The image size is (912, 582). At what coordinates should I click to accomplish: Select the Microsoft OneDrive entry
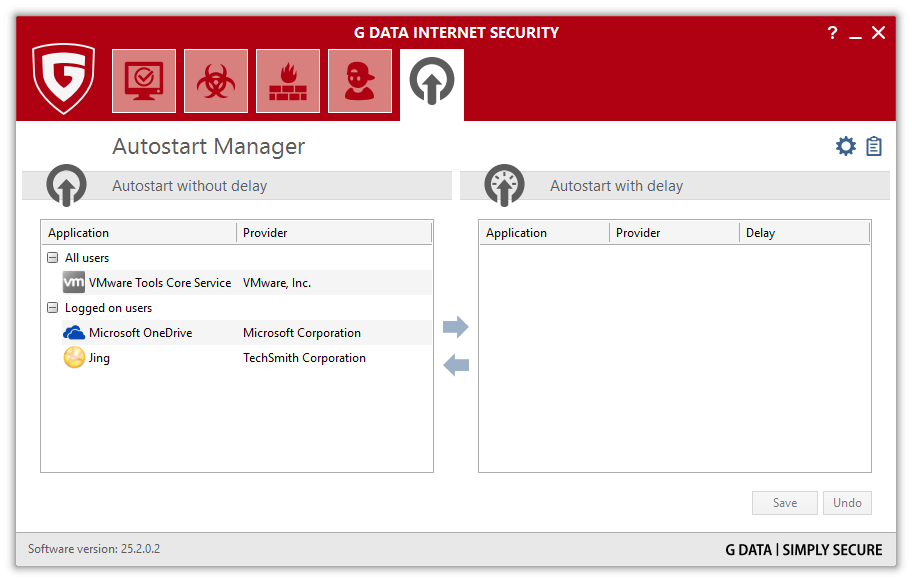[x=140, y=333]
